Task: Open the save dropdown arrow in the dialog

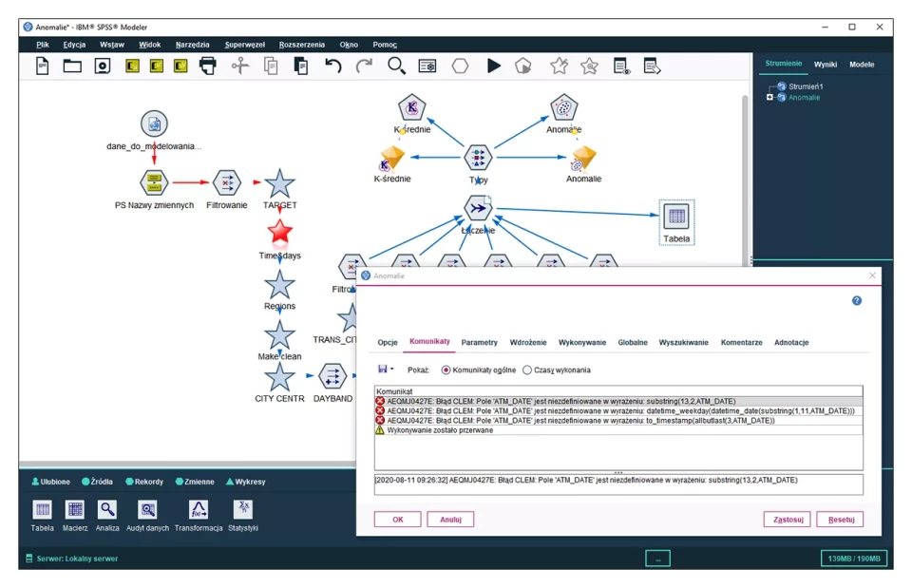Action: [x=391, y=370]
